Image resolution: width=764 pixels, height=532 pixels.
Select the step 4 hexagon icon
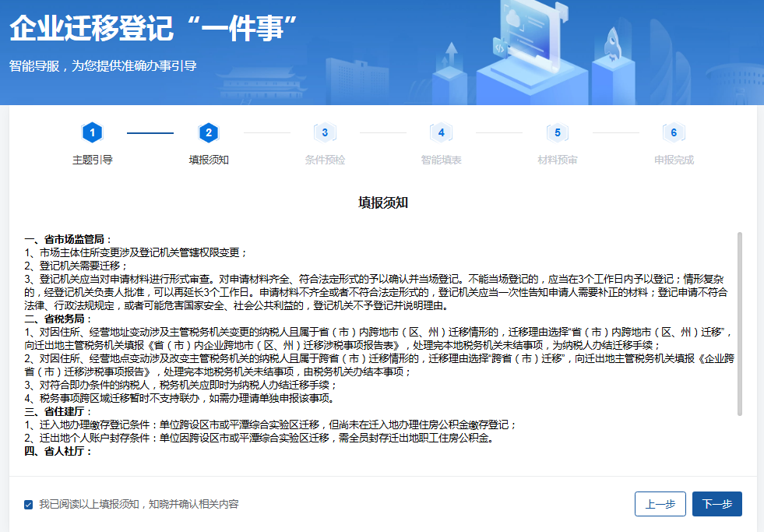[441, 133]
